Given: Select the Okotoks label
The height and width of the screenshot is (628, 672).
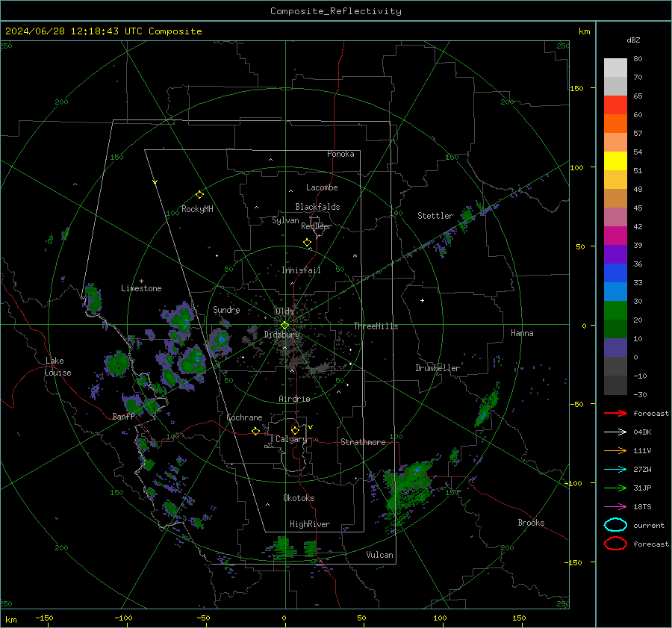Looking at the screenshot, I should pos(299,498).
